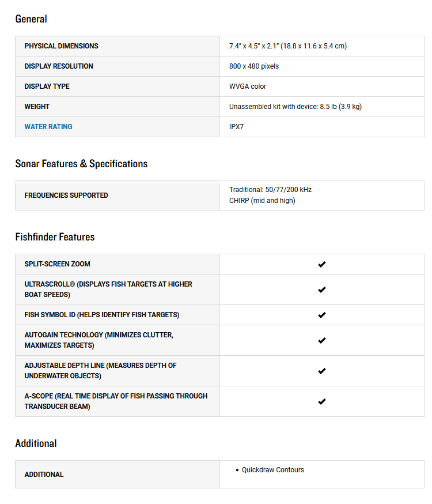Click the IPX7 water rating value
The image size is (432, 504).
(236, 127)
